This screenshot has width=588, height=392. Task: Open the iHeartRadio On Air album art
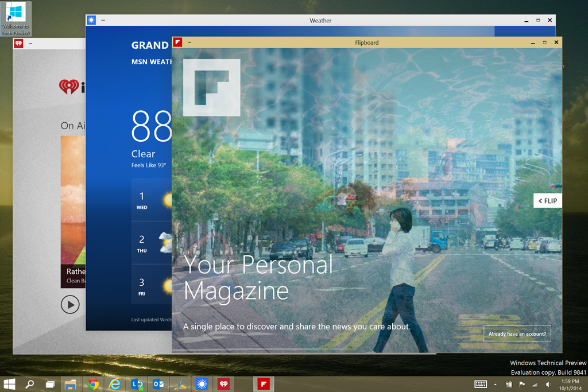[73, 212]
